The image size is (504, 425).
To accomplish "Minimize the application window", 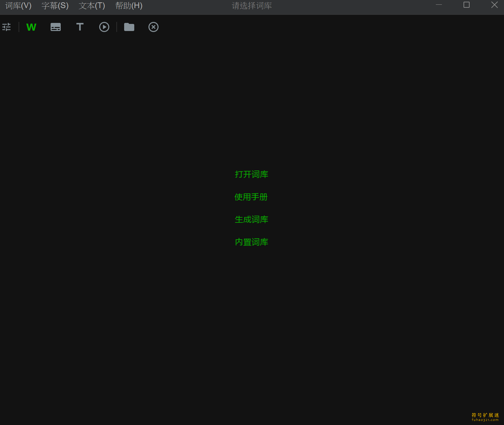I will click(x=439, y=5).
